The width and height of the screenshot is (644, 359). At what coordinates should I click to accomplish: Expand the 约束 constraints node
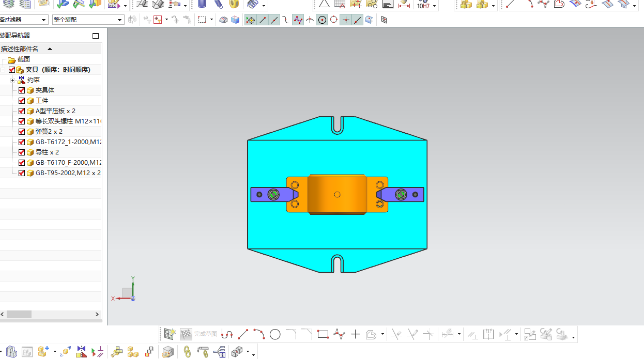12,80
